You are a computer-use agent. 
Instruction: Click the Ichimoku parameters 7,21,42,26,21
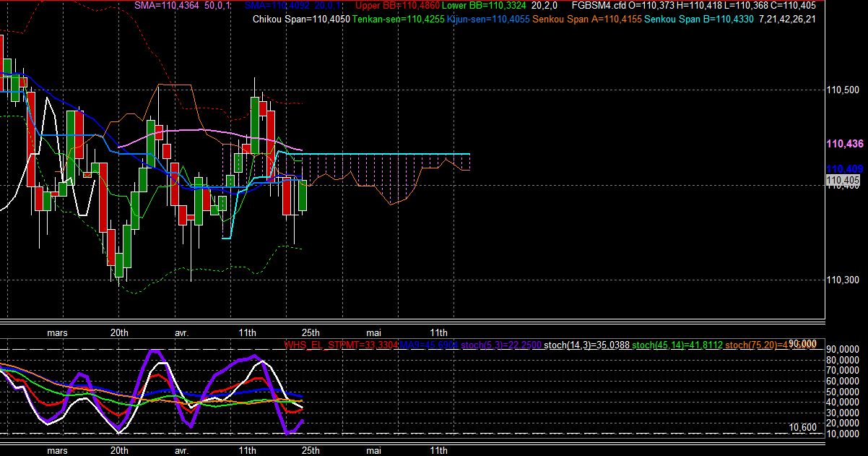pos(787,19)
